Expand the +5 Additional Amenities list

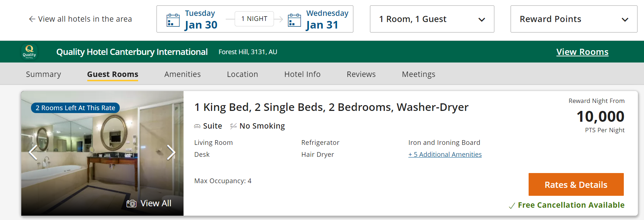[x=445, y=155]
